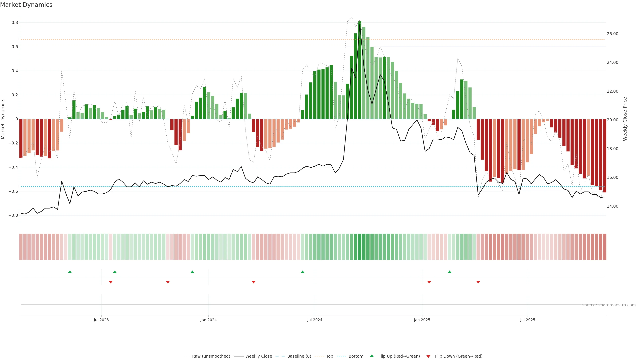Click the rightmost red flip-down triangle marker

click(478, 282)
